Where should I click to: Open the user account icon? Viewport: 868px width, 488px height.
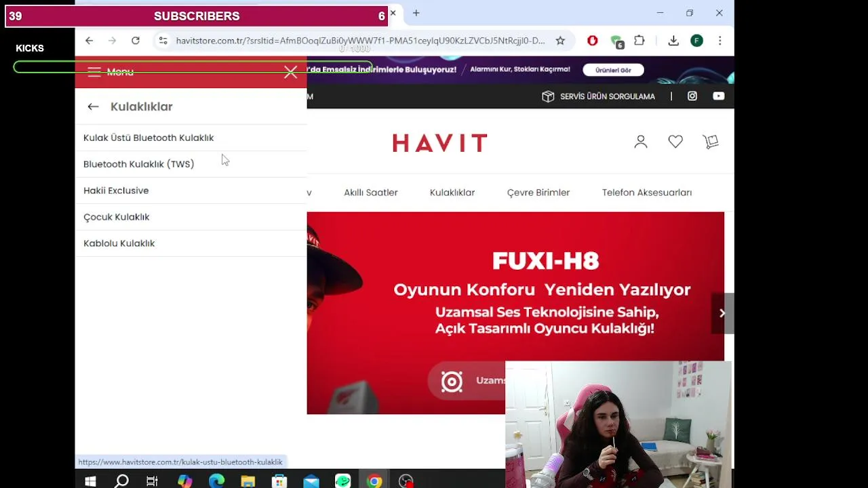[x=641, y=142]
